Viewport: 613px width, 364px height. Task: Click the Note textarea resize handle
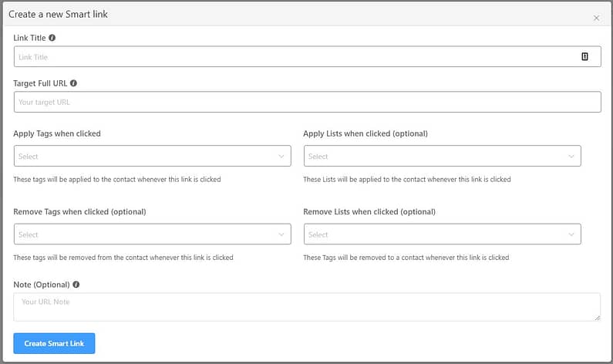(x=597, y=318)
